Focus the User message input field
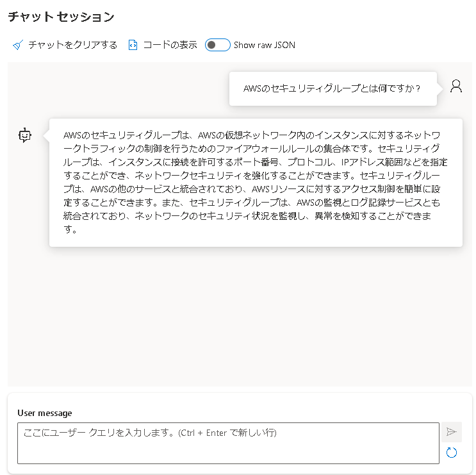Screen dimensions: 476x475 tap(228, 443)
